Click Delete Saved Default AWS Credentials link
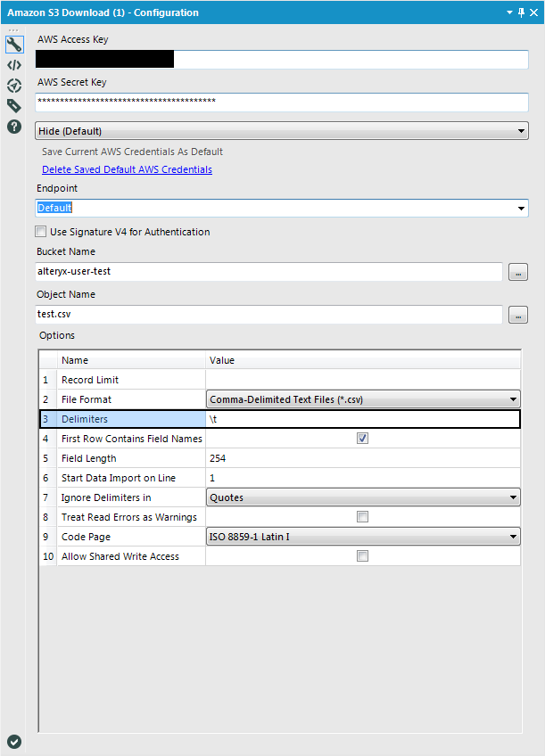The width and height of the screenshot is (545, 756). pos(127,169)
